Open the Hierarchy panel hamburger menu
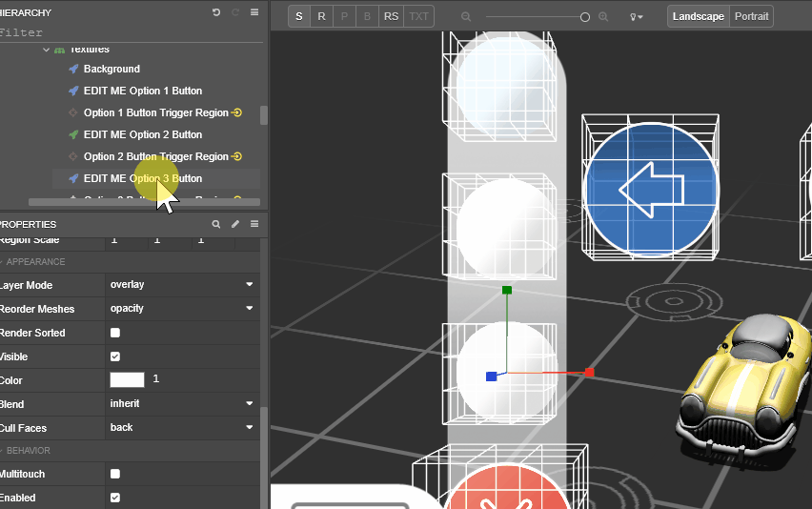The width and height of the screenshot is (812, 509). 254,12
